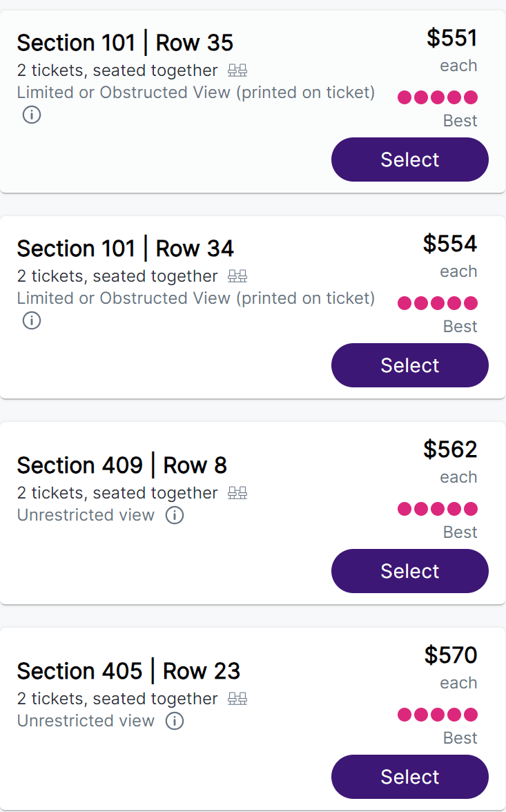Click seats icon in Section 405 listing
Viewport: 506px width, 812px height.
point(237,699)
